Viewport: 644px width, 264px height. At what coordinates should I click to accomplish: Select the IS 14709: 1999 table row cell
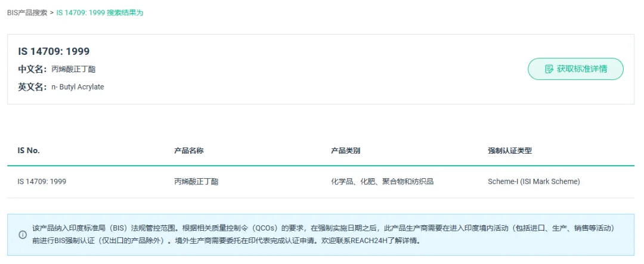42,181
